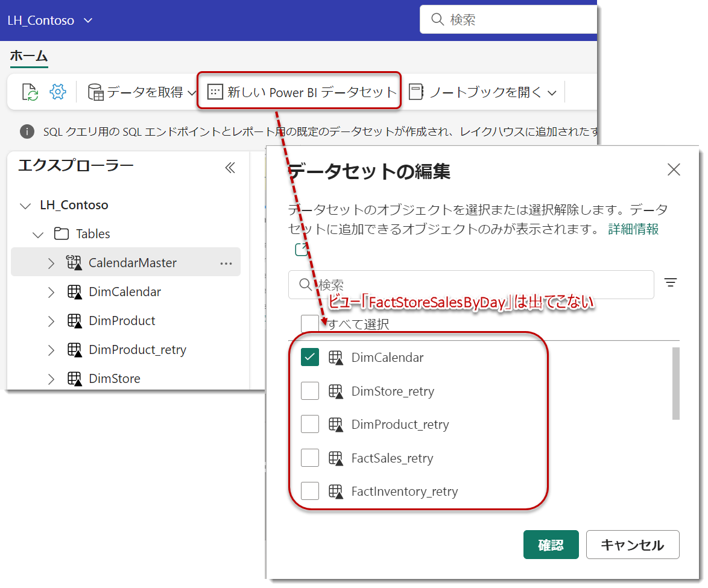This screenshot has height=588, width=708.
Task: Collapse the エクスプローラー panel
Action: point(230,168)
